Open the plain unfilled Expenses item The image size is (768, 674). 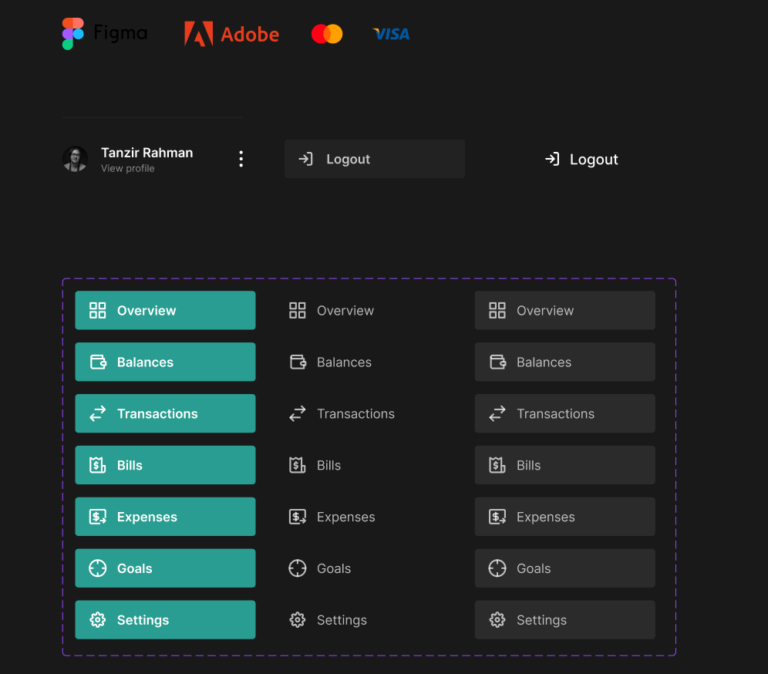coord(332,517)
